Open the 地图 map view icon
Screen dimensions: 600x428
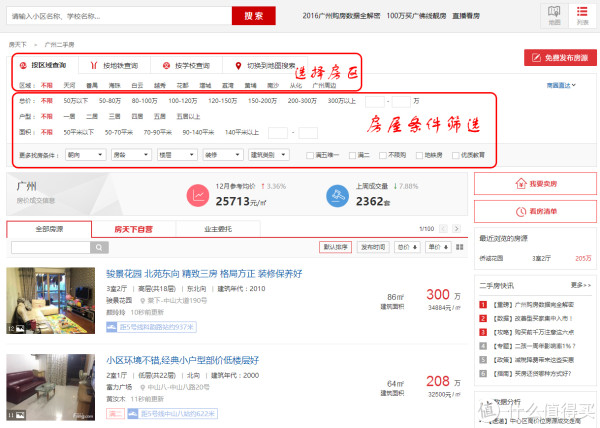[x=554, y=16]
